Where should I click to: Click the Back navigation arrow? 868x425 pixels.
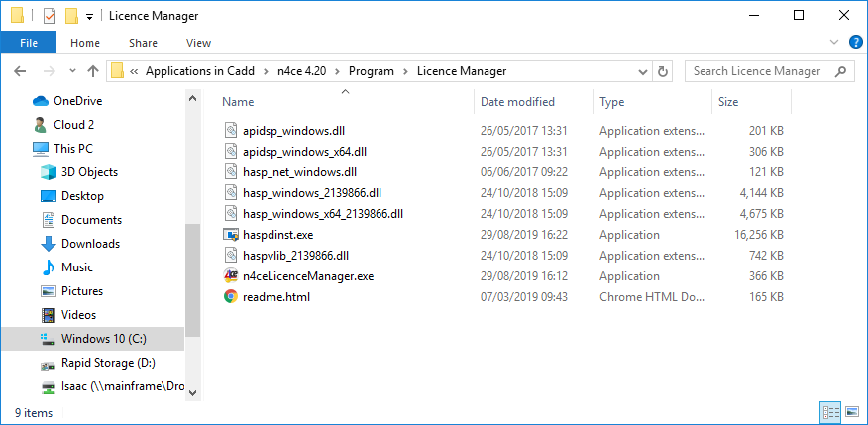21,71
